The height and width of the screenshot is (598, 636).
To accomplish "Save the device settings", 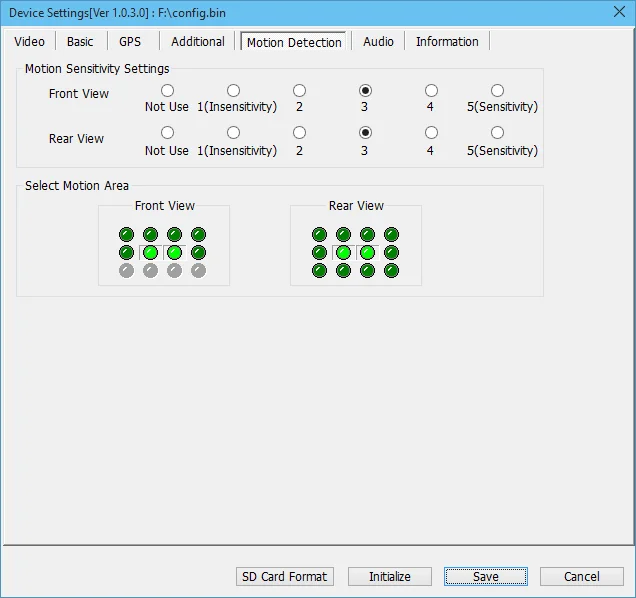I will 486,576.
